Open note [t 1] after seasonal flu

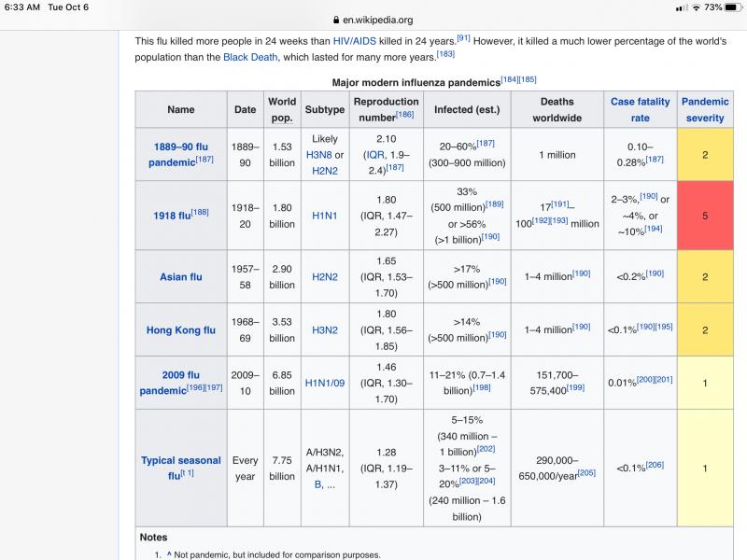click(188, 473)
